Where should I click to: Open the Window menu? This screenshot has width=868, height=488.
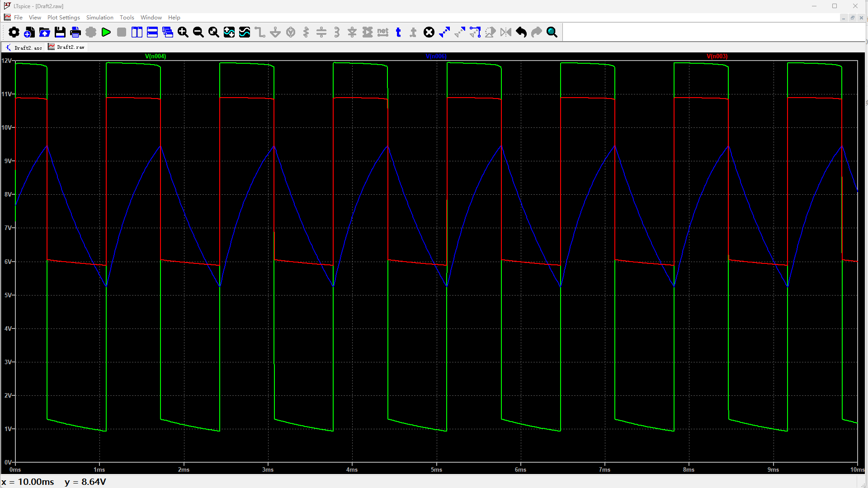[x=151, y=17]
